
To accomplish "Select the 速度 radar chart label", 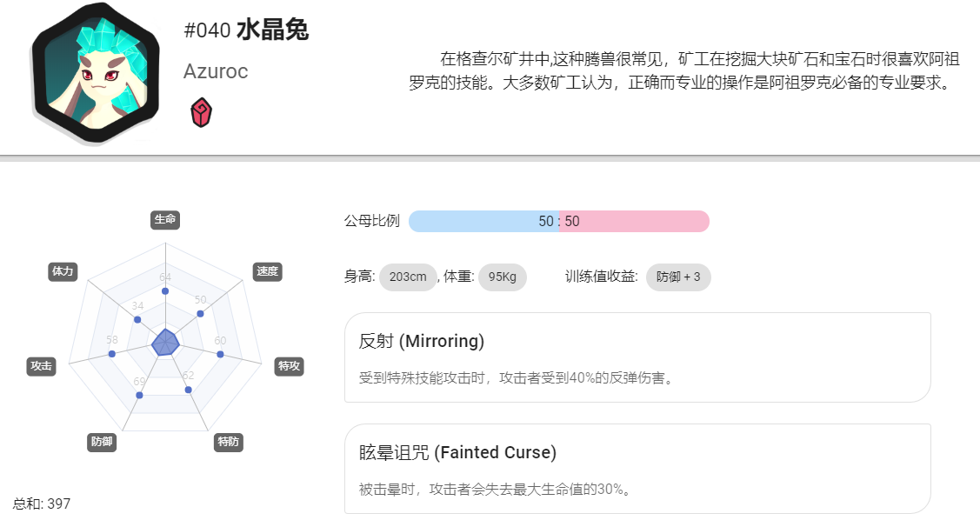I will (x=268, y=271).
